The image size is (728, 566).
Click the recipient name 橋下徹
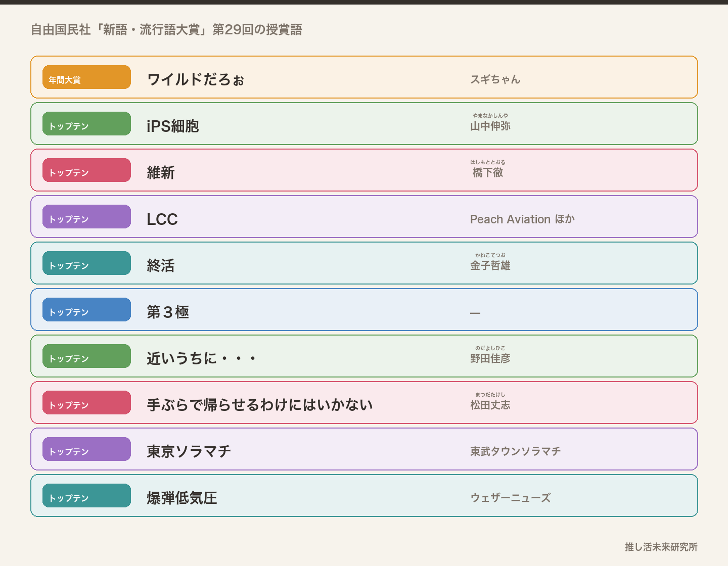[x=488, y=172]
